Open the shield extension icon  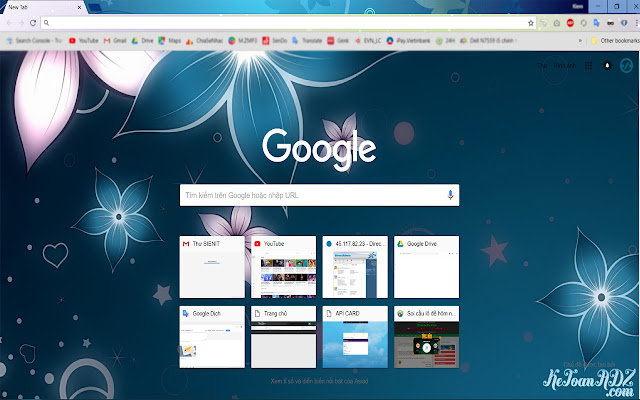click(624, 23)
